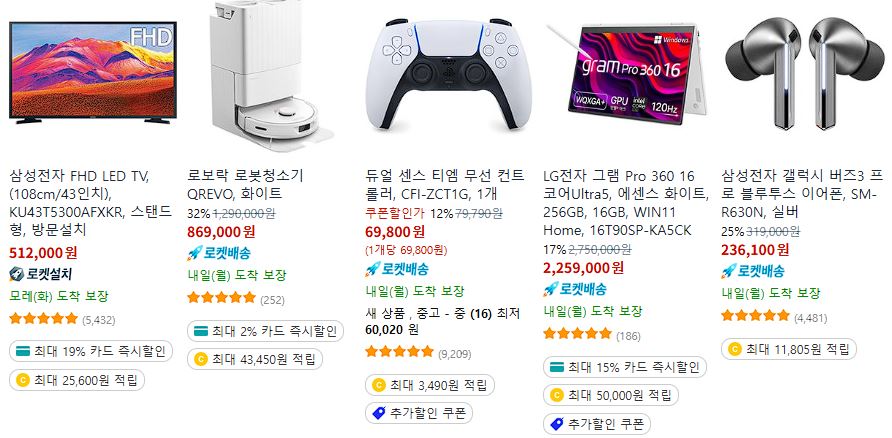Open the Galaxy Buds3 Pro earbuds image
The image size is (892, 438).
(804, 73)
